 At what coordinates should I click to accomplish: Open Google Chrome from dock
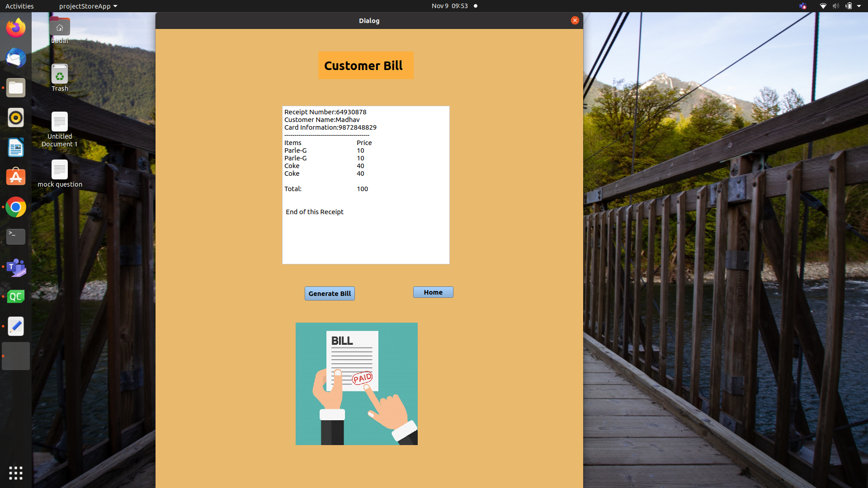click(16, 207)
